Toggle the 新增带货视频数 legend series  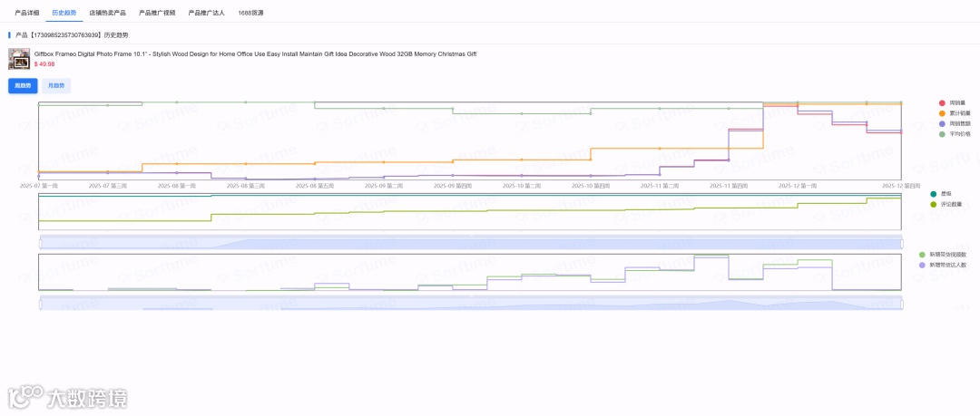coord(943,254)
